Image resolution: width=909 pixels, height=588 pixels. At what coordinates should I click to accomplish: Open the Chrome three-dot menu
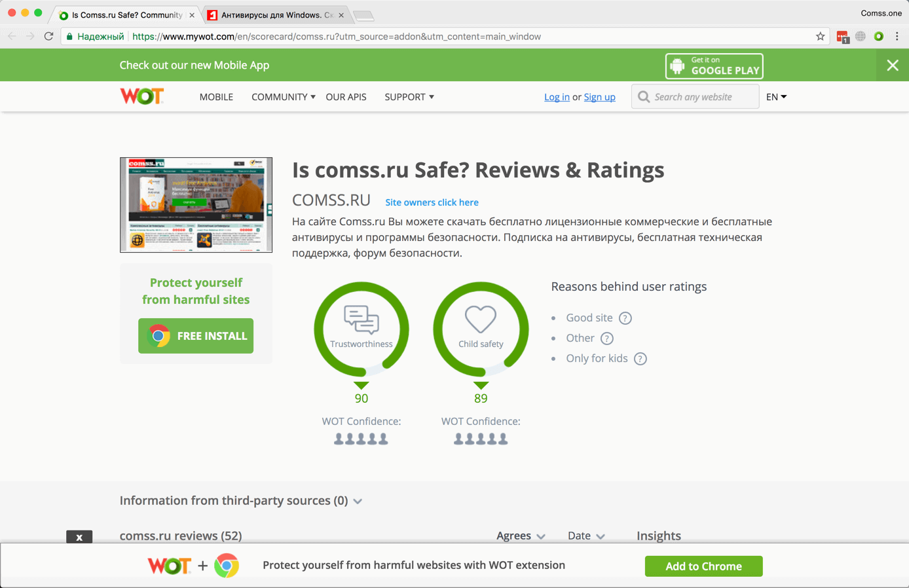click(x=897, y=37)
